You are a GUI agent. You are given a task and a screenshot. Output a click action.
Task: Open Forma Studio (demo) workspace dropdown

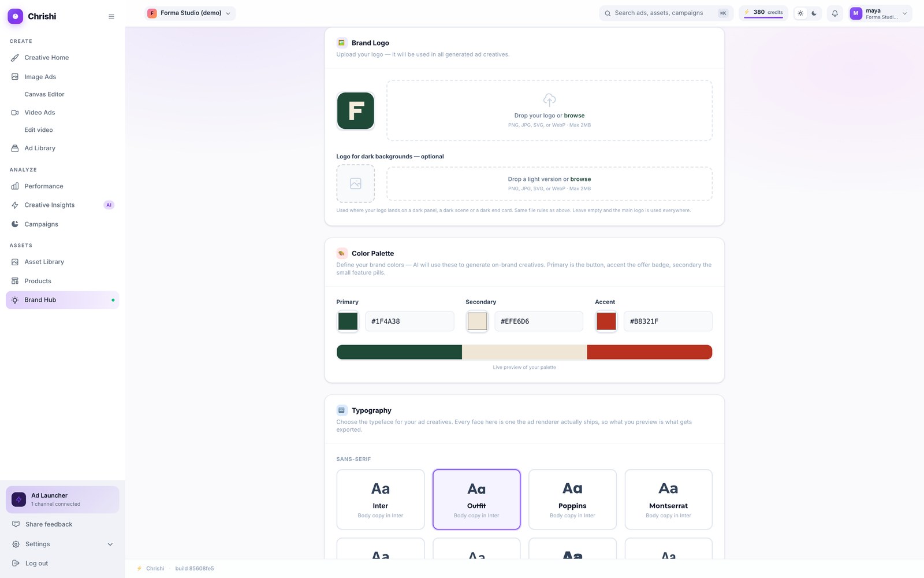(x=190, y=13)
